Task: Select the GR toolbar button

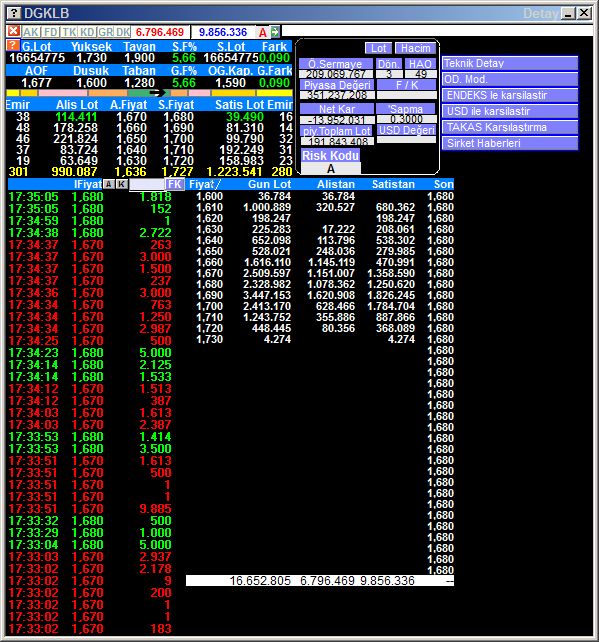Action: (105, 32)
